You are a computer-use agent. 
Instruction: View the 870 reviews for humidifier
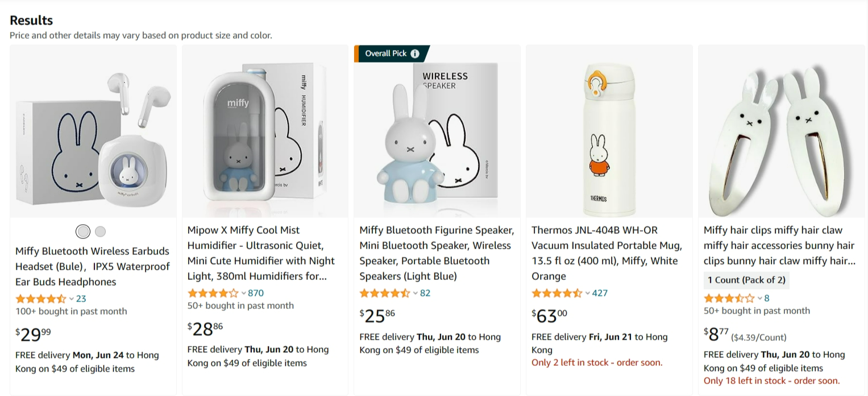pos(256,293)
